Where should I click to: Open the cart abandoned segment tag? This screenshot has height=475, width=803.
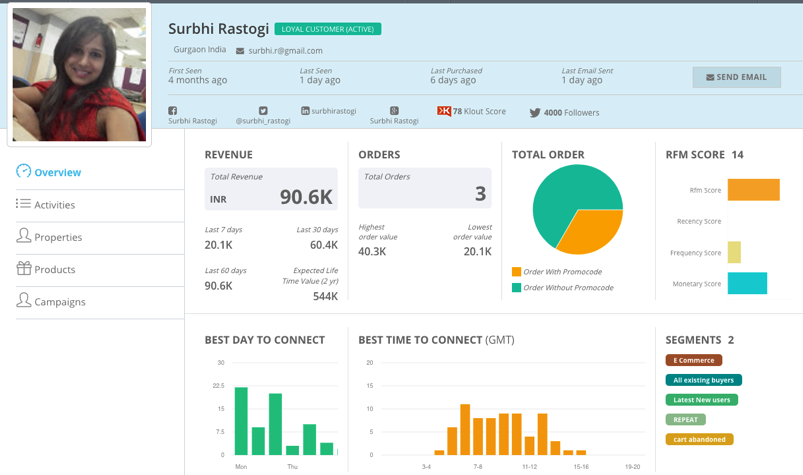[699, 439]
